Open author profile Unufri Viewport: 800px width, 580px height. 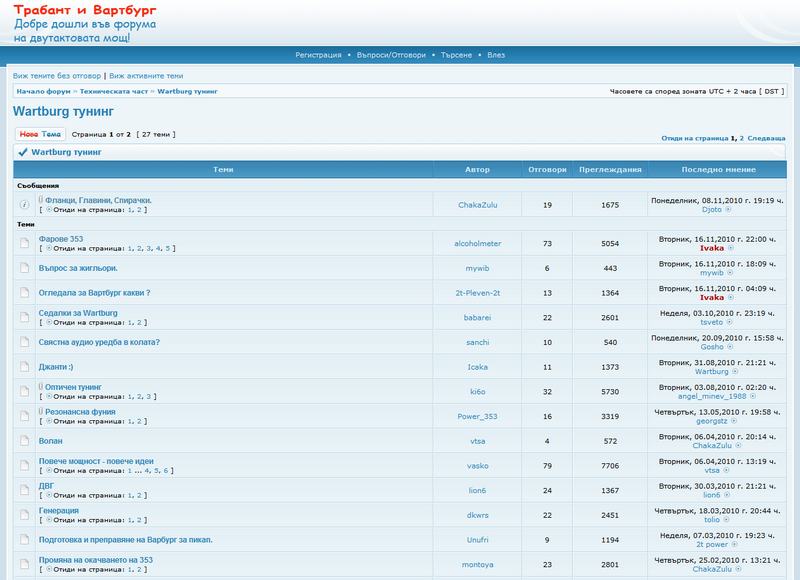[478, 540]
